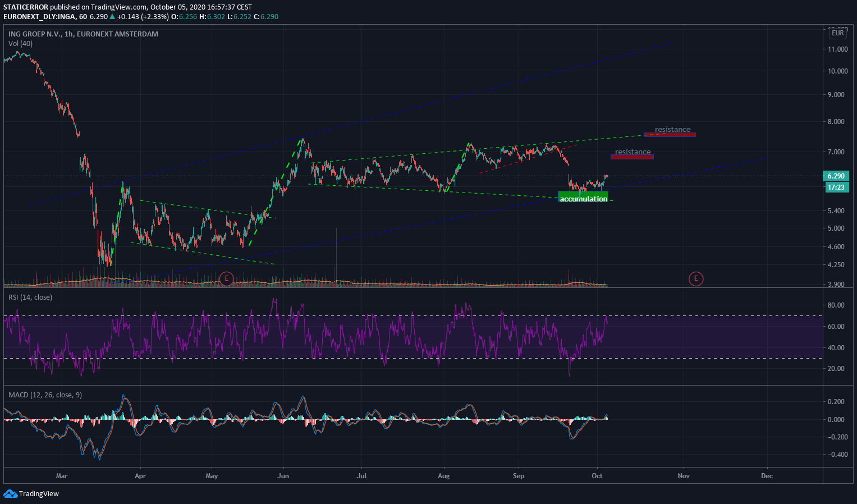Viewport: 857px width, 504px height.
Task: Click the bar countdown timer 17:23
Action: pos(836,187)
